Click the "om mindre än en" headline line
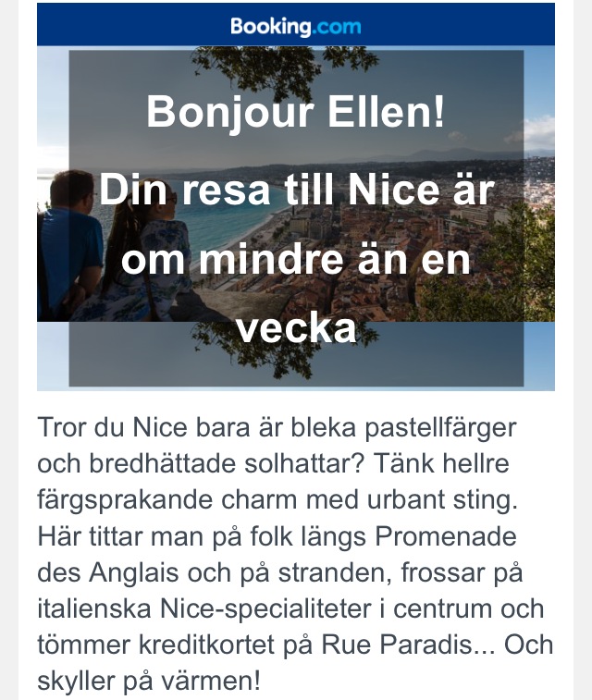Image resolution: width=592 pixels, height=700 pixels. 296,260
